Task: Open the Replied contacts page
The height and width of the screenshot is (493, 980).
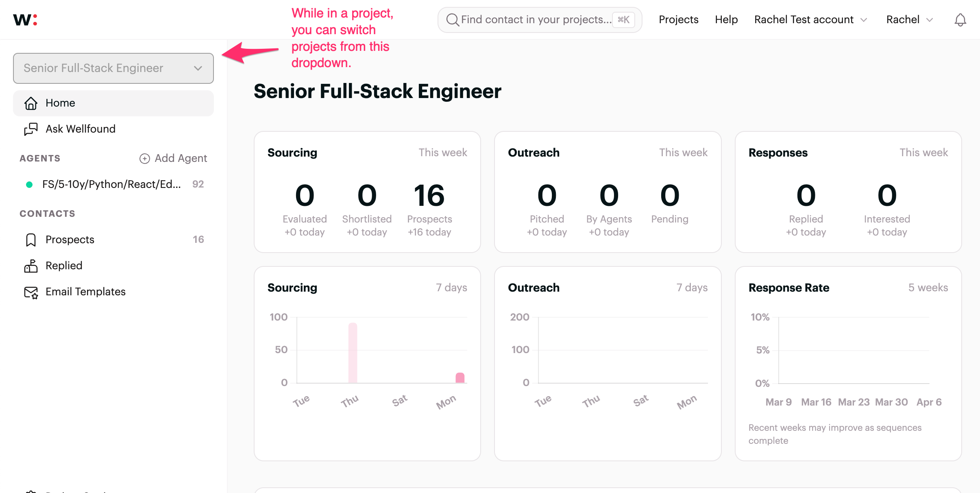Action: (x=64, y=266)
